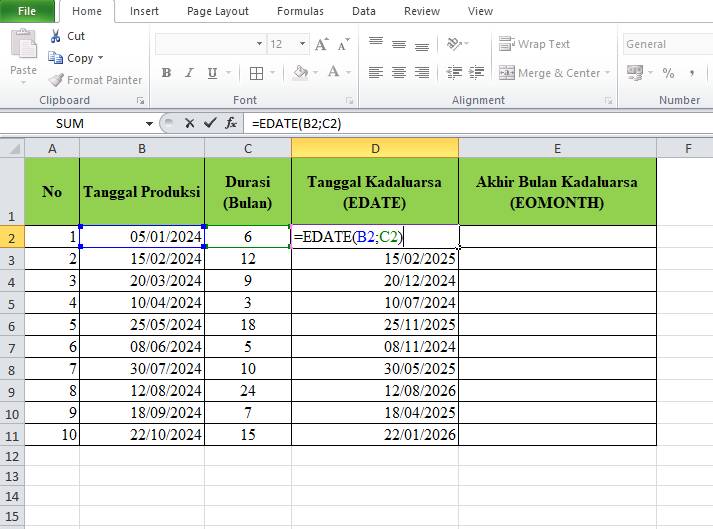This screenshot has width=713, height=529.
Task: Center text horizontally
Action: point(399,73)
